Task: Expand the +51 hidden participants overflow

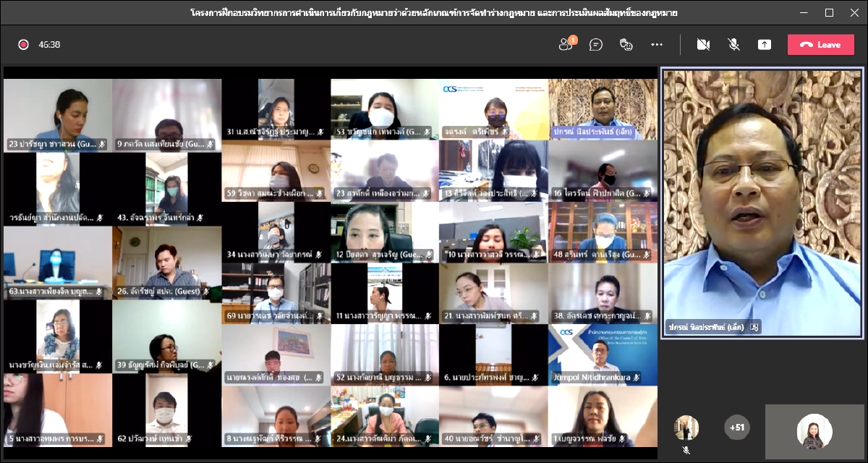Action: pos(737,428)
